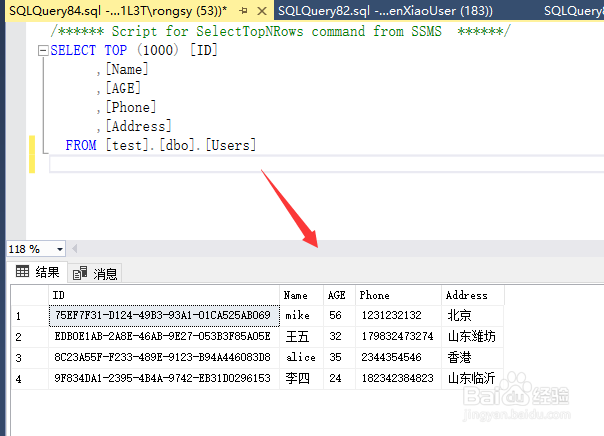This screenshot has width=604, height=436.
Task: Click [Name] column in the query
Action: (x=127, y=69)
